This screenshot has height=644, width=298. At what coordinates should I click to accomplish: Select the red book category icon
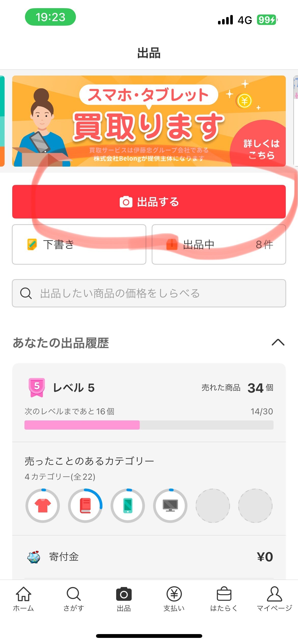click(x=85, y=505)
